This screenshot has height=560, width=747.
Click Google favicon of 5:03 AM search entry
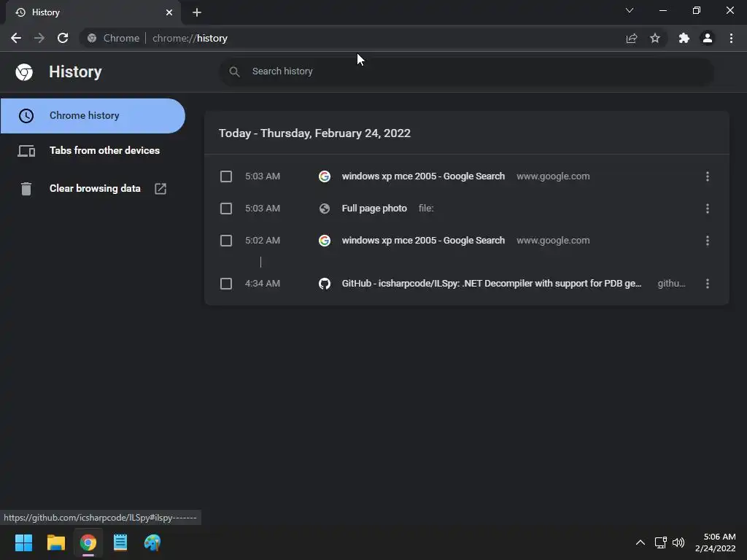pyautogui.click(x=325, y=176)
